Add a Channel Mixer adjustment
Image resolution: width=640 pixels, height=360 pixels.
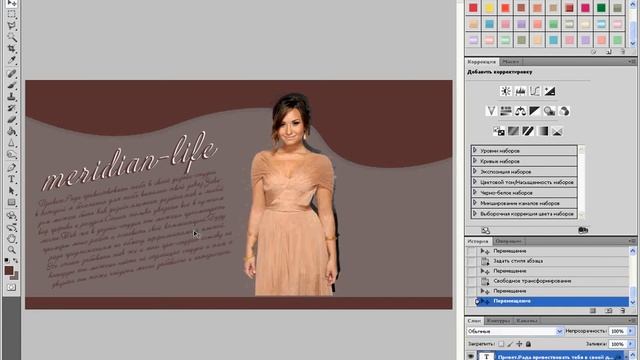pyautogui.click(x=564, y=111)
